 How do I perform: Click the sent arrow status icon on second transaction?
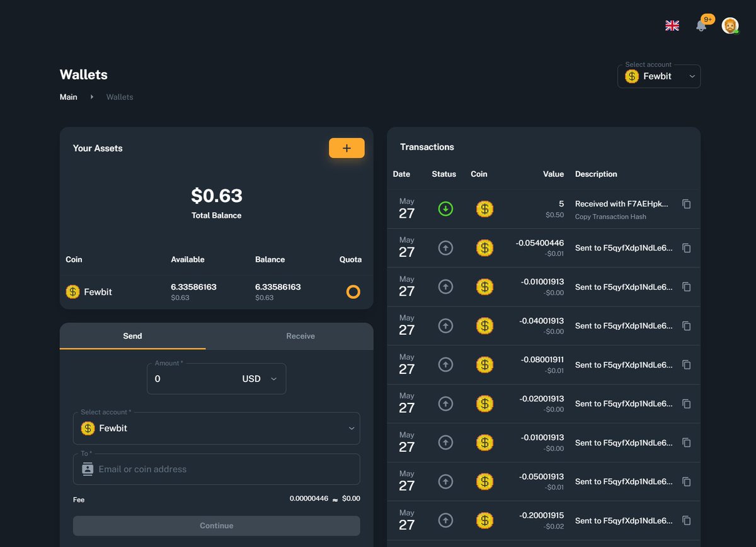point(445,247)
